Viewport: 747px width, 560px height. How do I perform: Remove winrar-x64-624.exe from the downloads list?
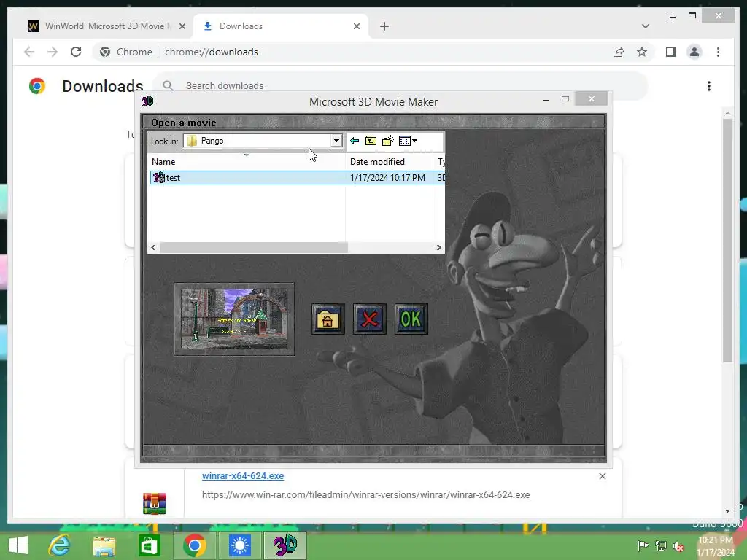point(602,476)
